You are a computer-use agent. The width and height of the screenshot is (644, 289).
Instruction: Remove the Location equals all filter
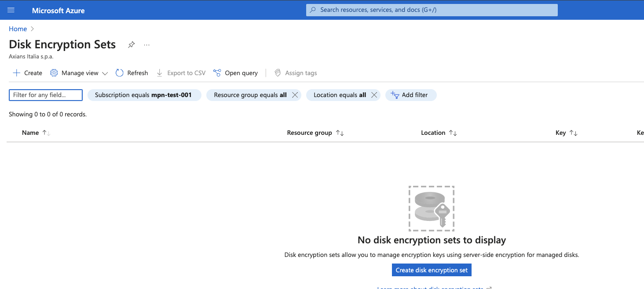(x=374, y=95)
